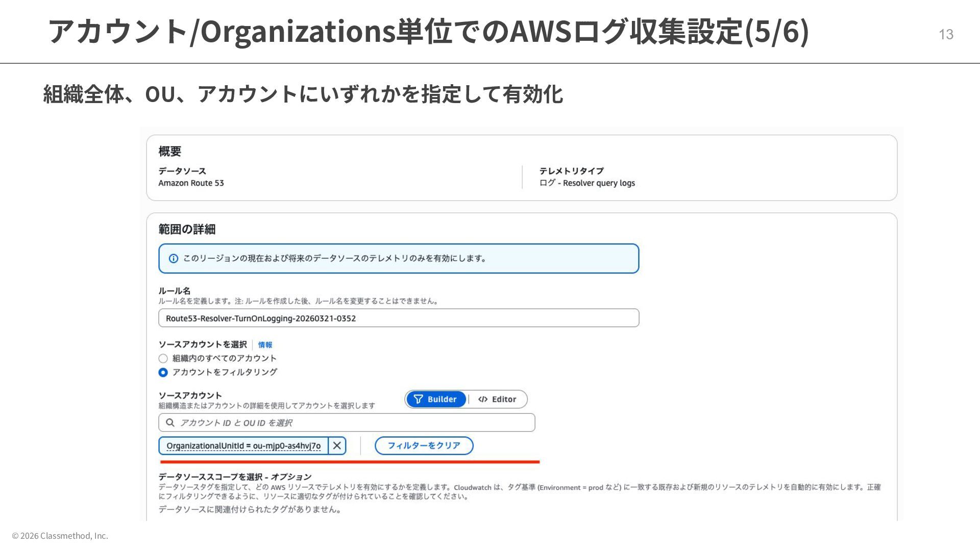Image resolution: width=980 pixels, height=551 pixels.
Task: Click the info circle icon in blue banner
Action: (x=173, y=259)
